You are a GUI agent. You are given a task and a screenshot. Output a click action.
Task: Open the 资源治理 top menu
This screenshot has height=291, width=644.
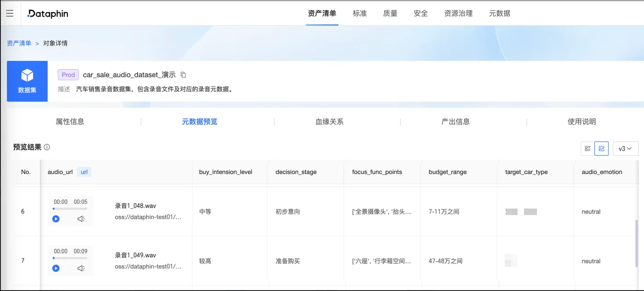(x=459, y=13)
